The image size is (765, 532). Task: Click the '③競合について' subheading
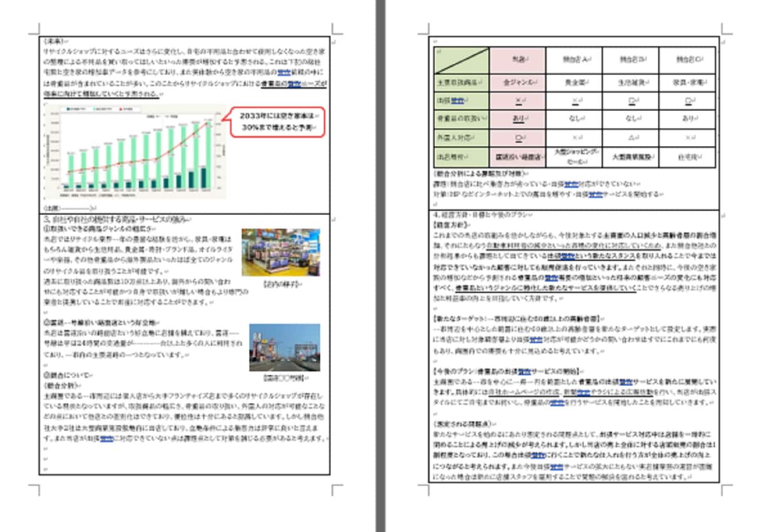pyautogui.click(x=68, y=375)
